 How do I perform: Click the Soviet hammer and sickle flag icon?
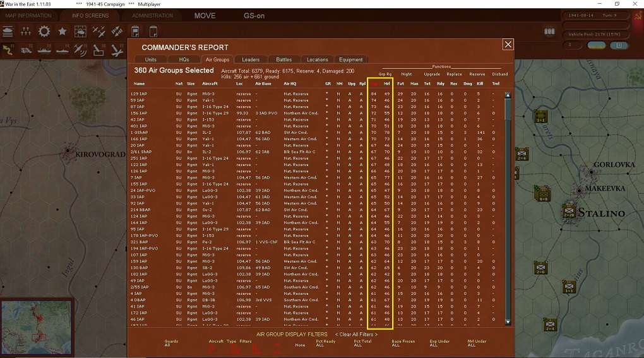pyautogui.click(x=638, y=16)
